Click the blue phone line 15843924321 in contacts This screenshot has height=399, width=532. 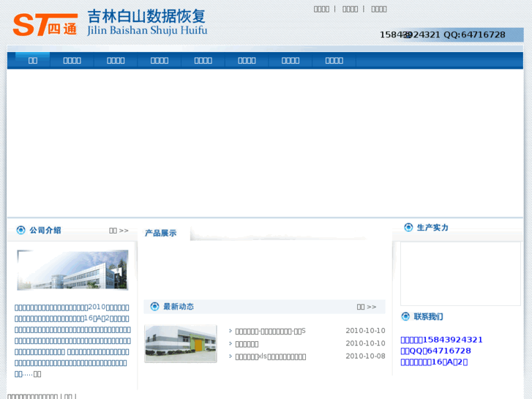(x=441, y=340)
